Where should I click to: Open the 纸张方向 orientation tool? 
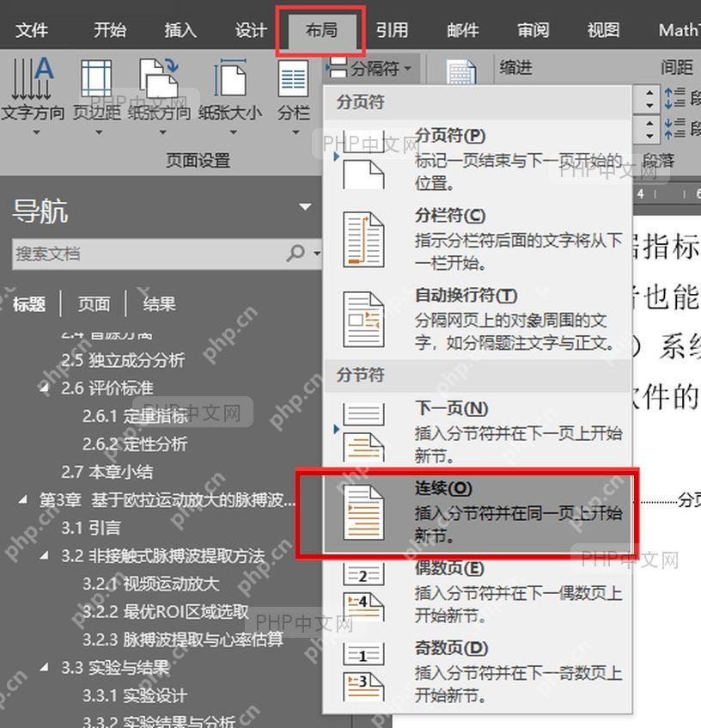coord(159,96)
